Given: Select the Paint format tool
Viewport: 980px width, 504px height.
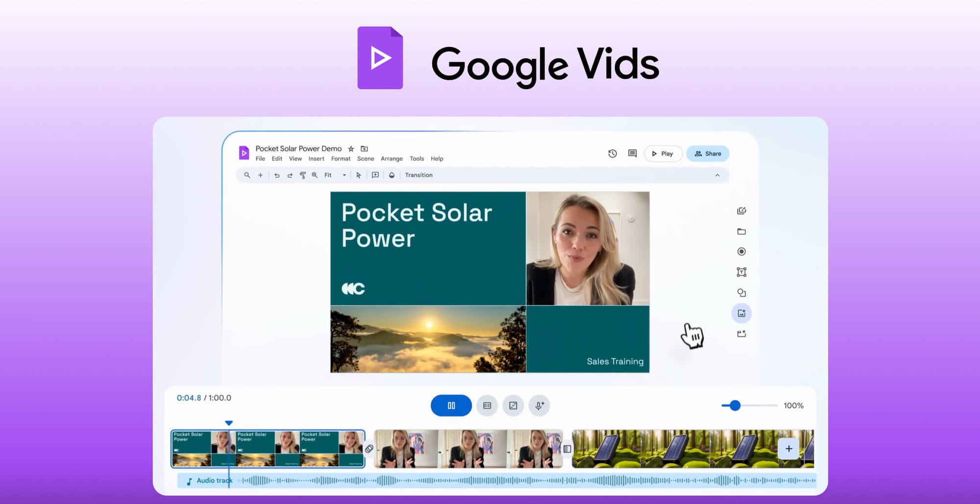Looking at the screenshot, I should [x=303, y=175].
